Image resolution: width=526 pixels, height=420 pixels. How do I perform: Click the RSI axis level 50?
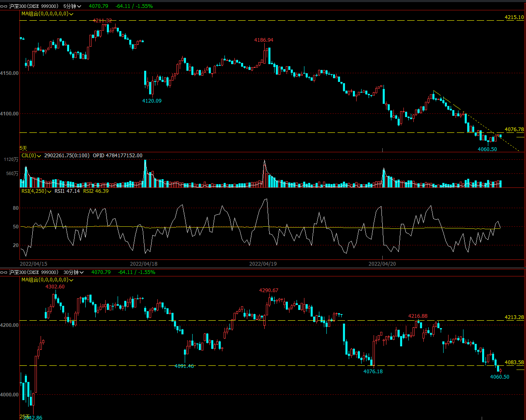click(16, 227)
